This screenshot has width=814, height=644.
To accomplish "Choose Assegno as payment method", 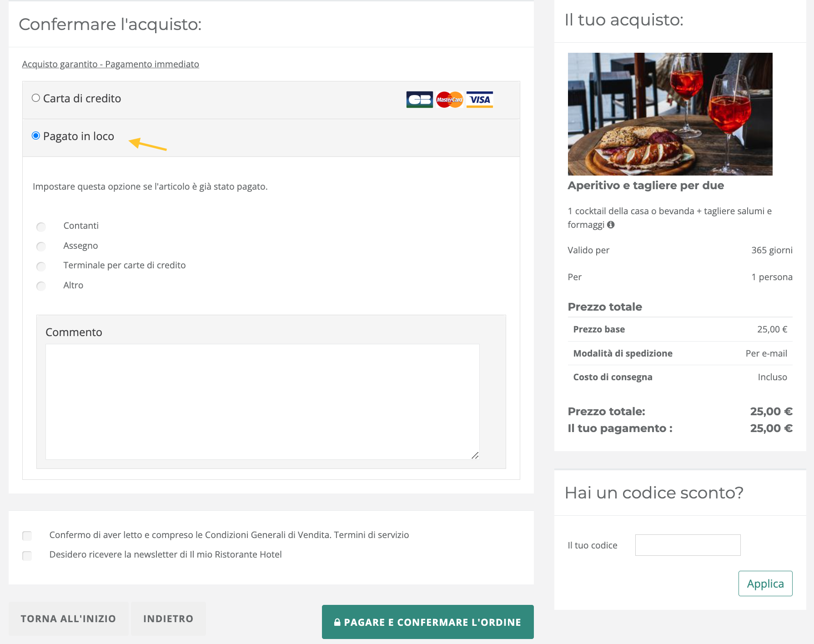I will 41,247.
